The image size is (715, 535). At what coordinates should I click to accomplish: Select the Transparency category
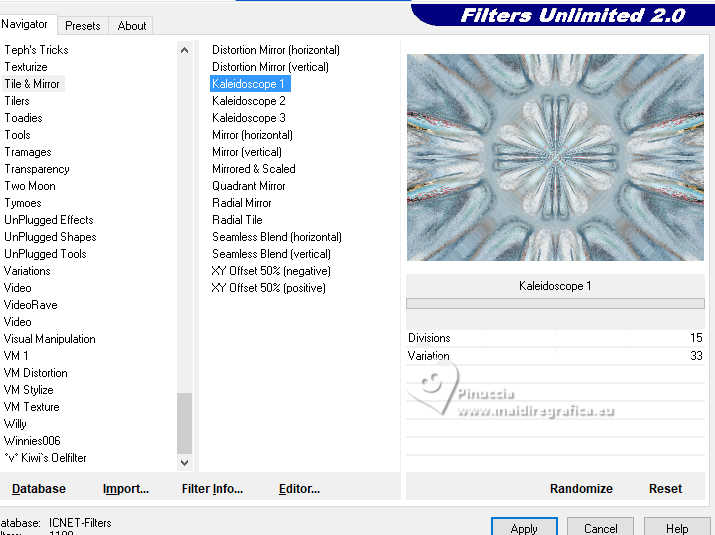coord(37,169)
